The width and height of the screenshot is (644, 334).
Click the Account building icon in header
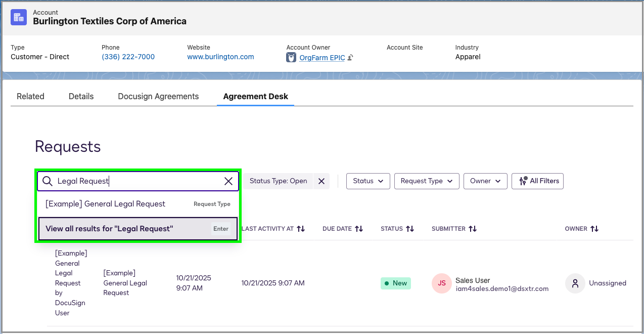18,17
